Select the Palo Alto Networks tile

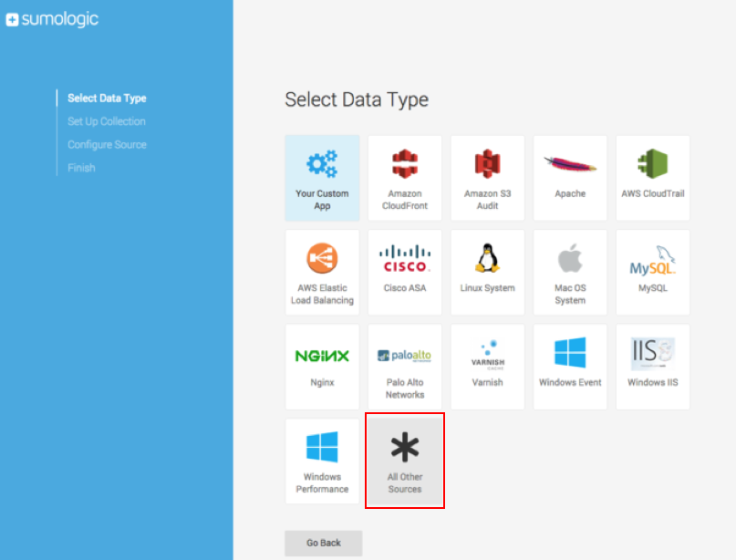[x=405, y=367]
